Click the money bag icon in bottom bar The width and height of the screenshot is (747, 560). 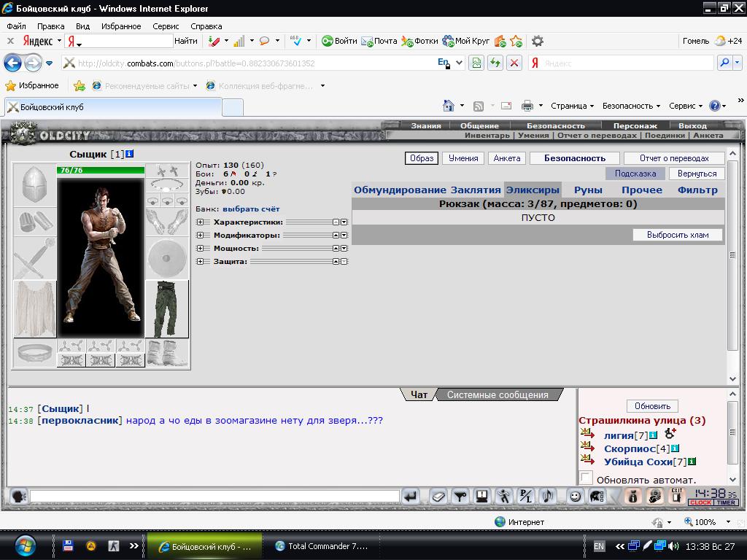633,497
